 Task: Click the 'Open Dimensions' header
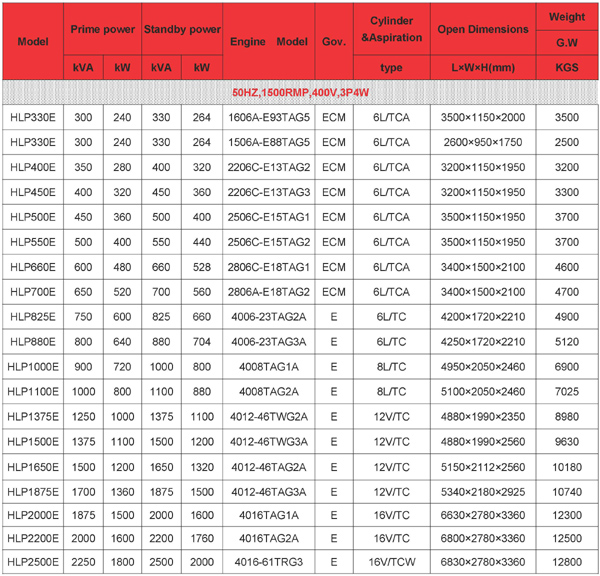[483, 29]
